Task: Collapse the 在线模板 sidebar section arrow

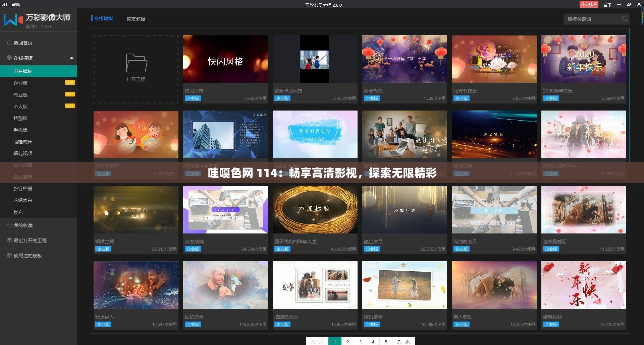Action: click(71, 58)
